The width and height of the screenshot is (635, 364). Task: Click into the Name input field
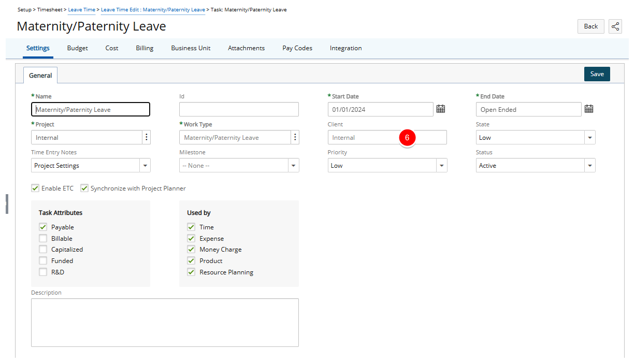point(91,109)
